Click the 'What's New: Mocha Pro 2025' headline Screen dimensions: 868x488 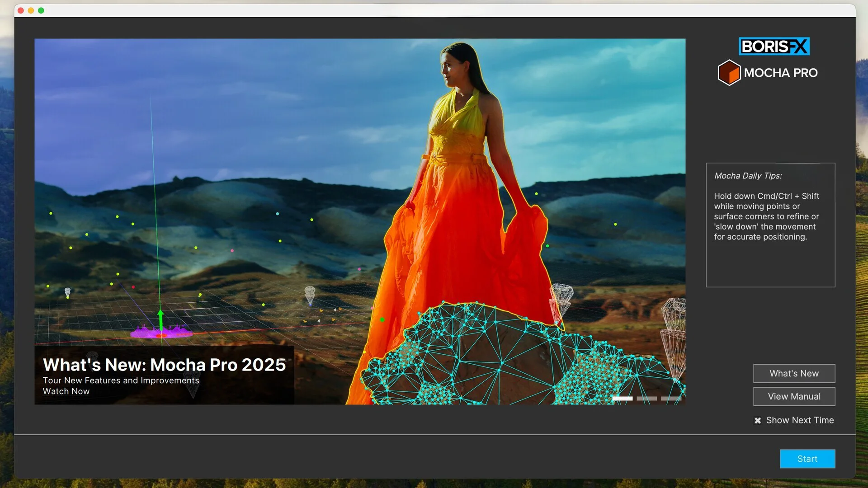164,365
